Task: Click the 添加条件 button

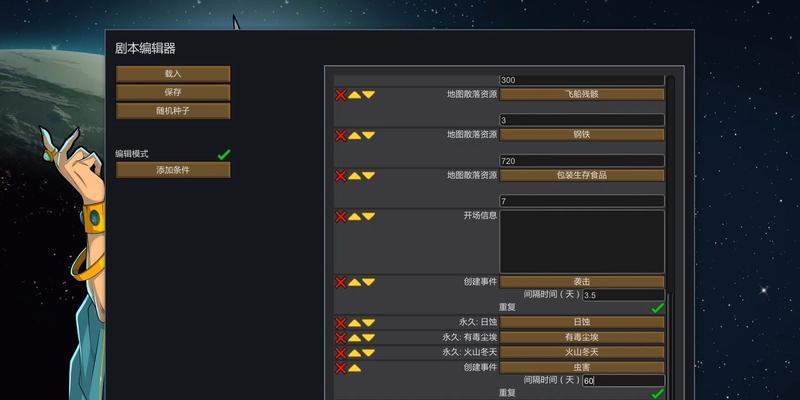Action: [173, 170]
